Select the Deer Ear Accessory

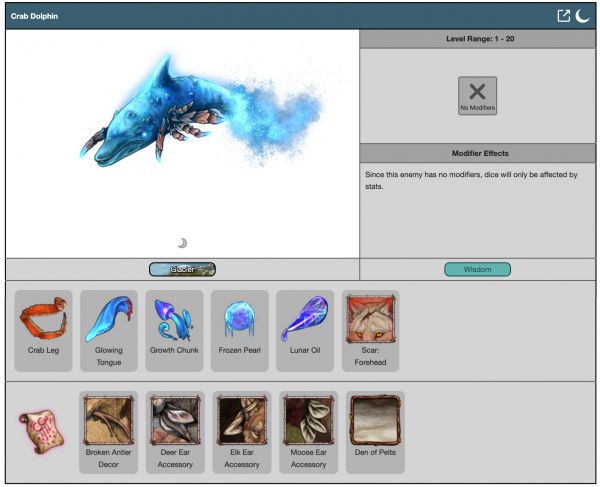point(176,421)
